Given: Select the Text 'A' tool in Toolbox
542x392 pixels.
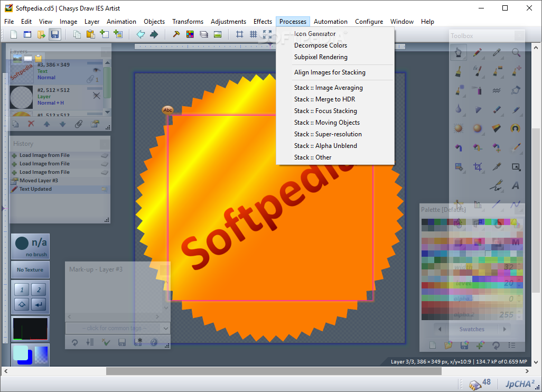Looking at the screenshot, I should (516, 185).
